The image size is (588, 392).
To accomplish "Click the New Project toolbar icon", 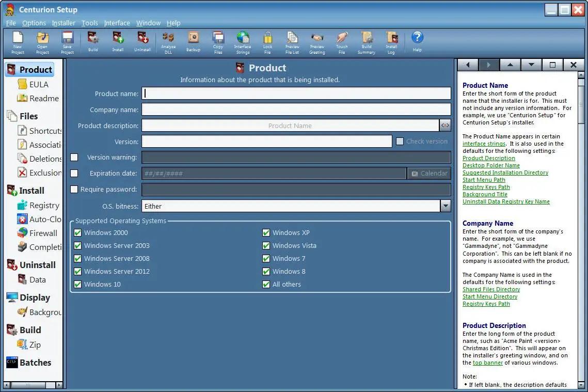I will tap(18, 42).
